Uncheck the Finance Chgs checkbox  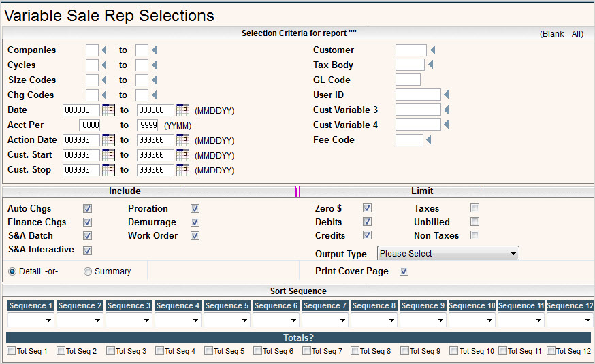pyautogui.click(x=87, y=222)
